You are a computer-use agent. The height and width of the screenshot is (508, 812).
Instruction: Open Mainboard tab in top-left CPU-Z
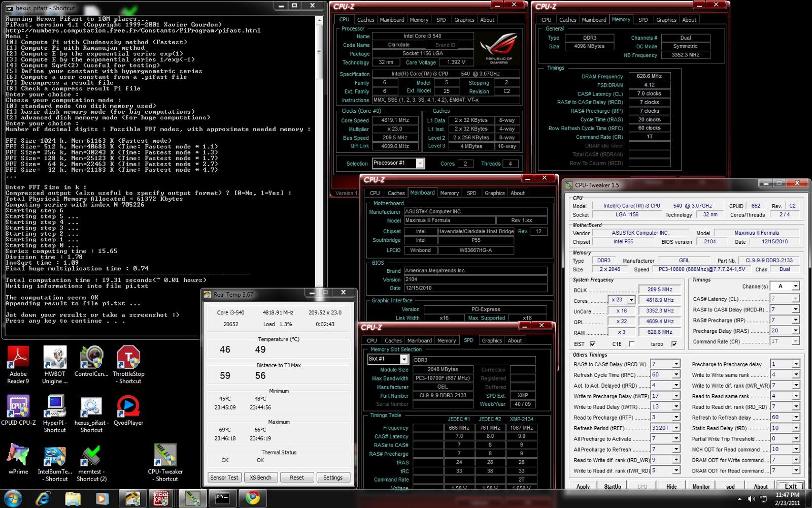pyautogui.click(x=392, y=20)
